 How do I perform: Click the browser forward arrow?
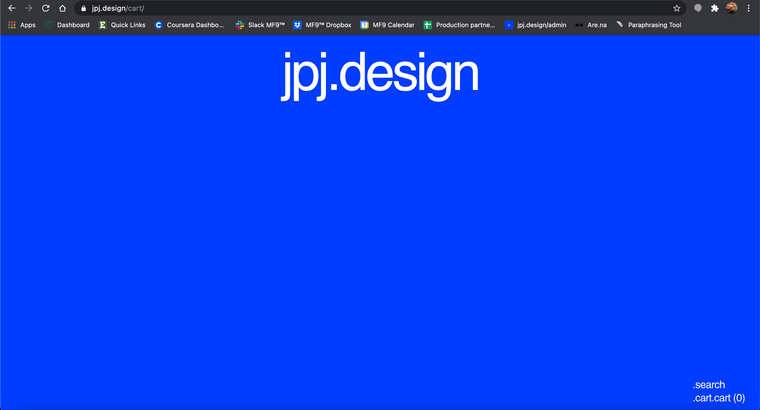pos(28,8)
